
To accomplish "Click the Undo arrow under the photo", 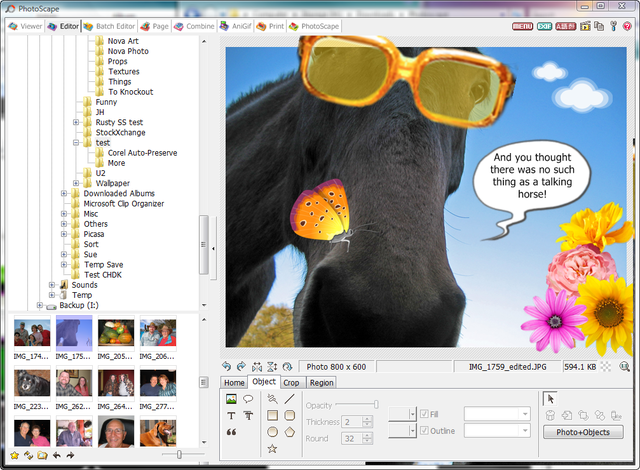I will 226,366.
